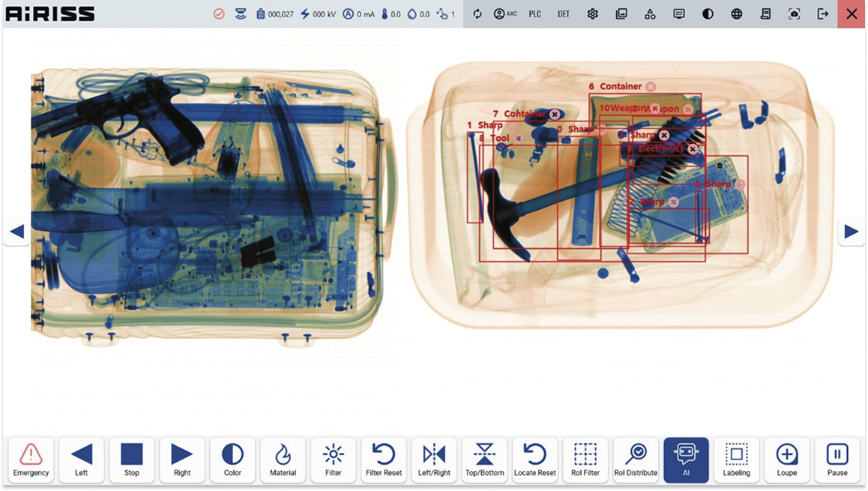Toggle contrast icon in top bar
The width and height of the screenshot is (868, 491).
[708, 14]
